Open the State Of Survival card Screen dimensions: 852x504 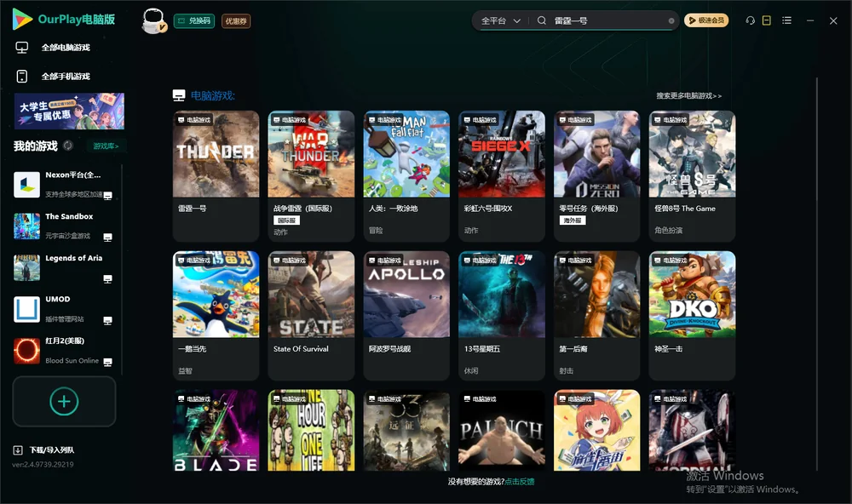[311, 316]
